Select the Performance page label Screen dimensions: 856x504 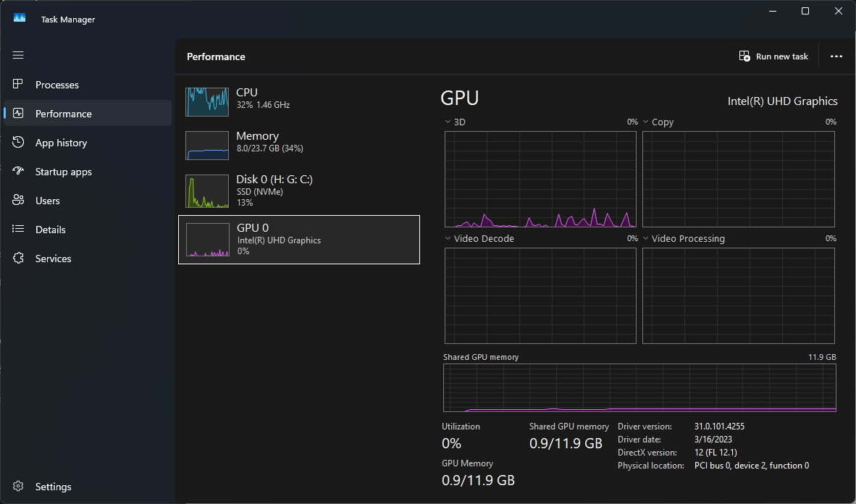[x=63, y=114]
